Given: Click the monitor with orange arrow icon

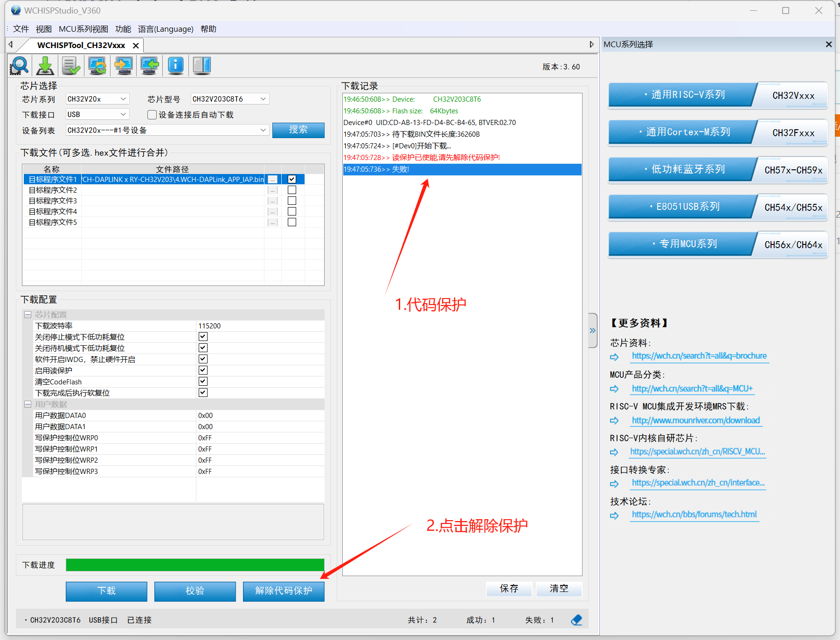Looking at the screenshot, I should pos(124,66).
